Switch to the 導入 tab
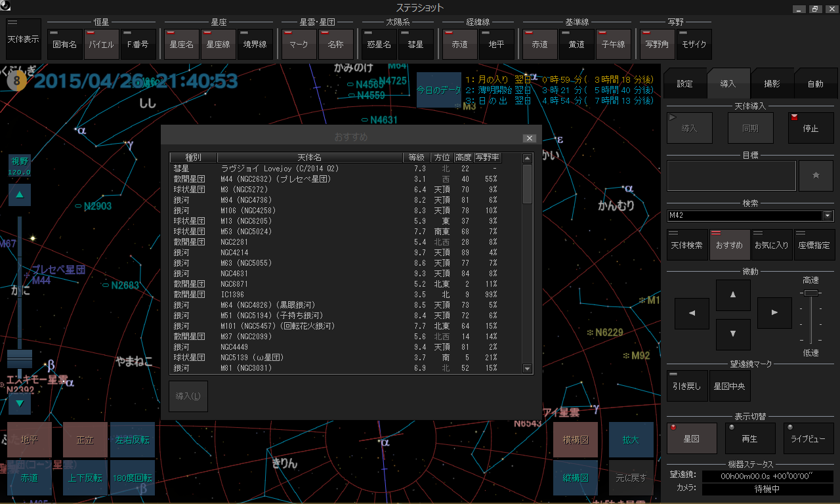The width and height of the screenshot is (840, 504). (x=728, y=83)
